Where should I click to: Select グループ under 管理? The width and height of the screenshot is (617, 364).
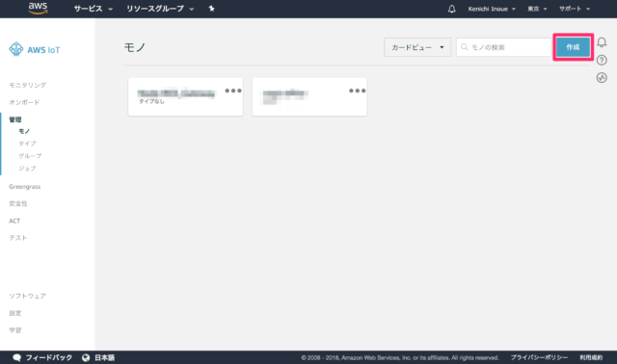(30, 156)
